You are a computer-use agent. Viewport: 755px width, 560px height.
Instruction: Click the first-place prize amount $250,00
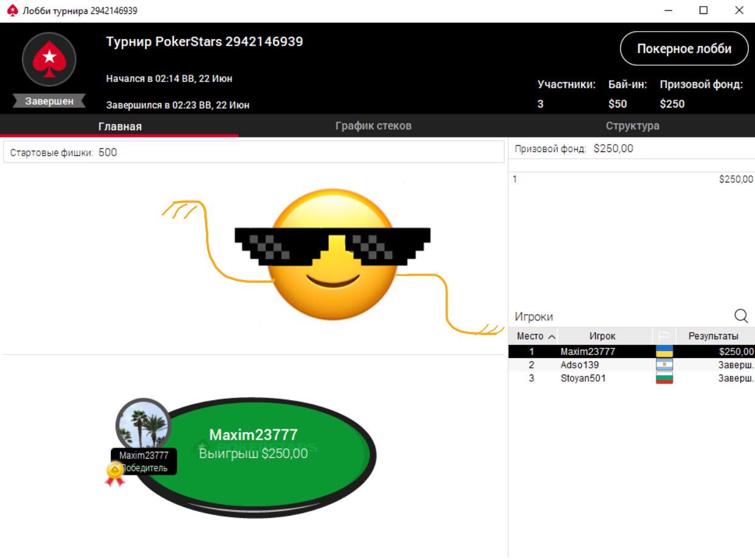736,179
